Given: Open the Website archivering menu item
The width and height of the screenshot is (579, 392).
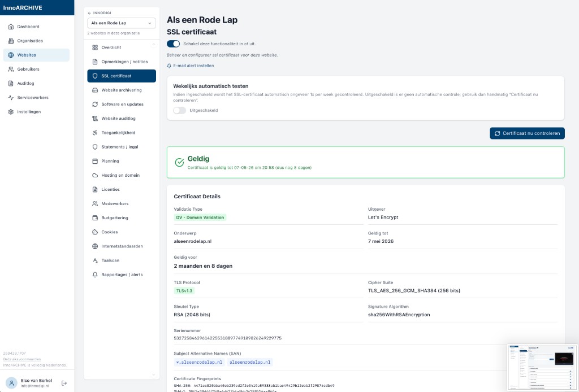Looking at the screenshot, I should (121, 90).
